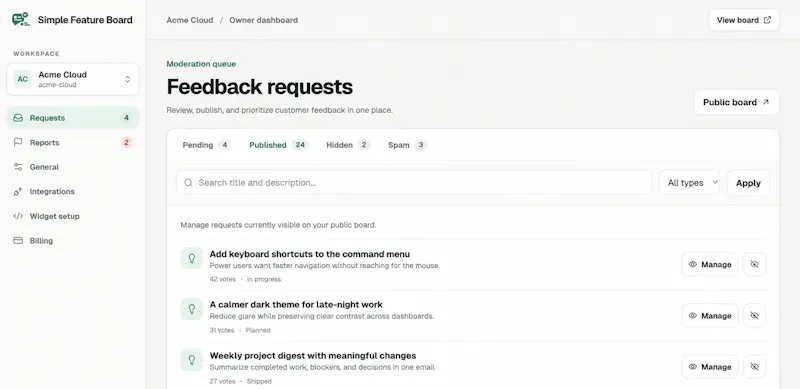This screenshot has height=389, width=800.
Task: Click the Owner dashboard breadcrumb
Action: tap(263, 20)
